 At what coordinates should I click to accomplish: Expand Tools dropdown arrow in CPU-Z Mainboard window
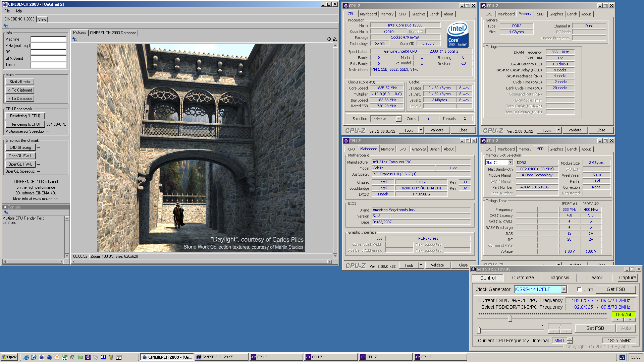(x=421, y=265)
